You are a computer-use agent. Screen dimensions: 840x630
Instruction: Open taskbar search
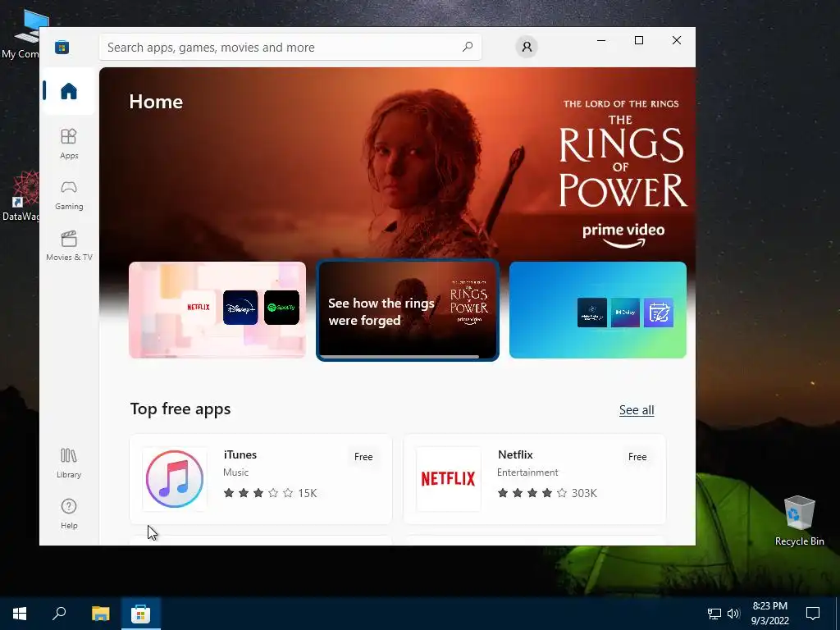[x=59, y=614]
